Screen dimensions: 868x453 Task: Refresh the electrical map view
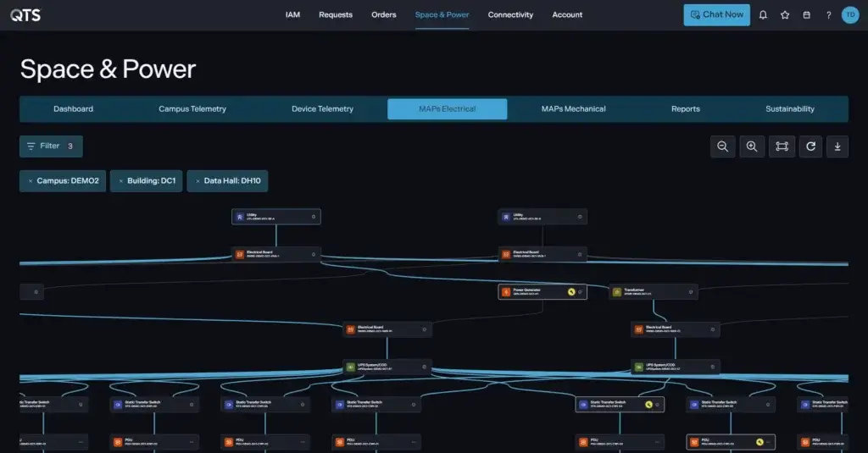point(810,146)
